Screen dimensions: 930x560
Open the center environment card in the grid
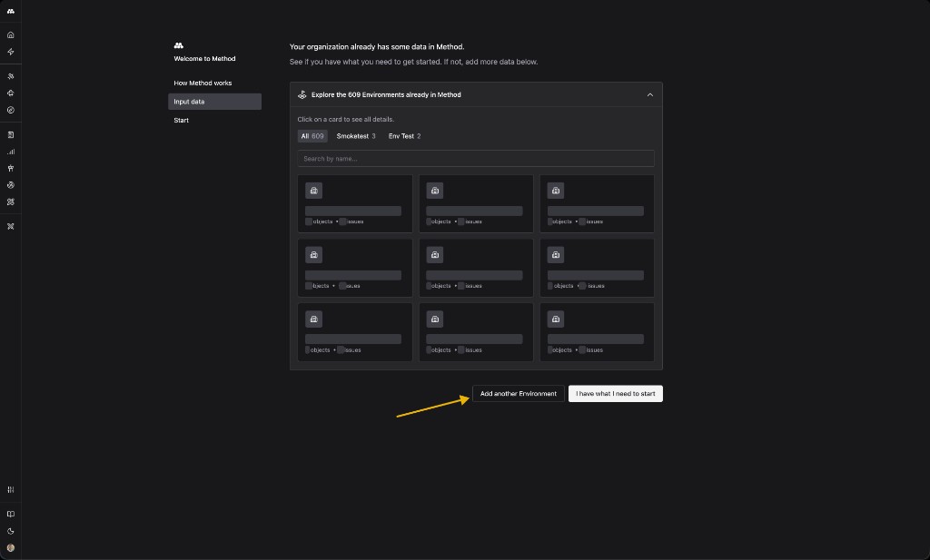point(476,268)
